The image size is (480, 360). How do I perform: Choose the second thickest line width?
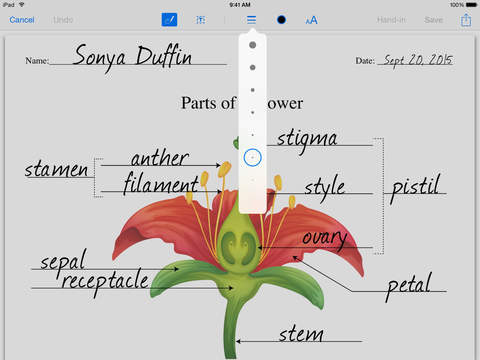(x=253, y=67)
